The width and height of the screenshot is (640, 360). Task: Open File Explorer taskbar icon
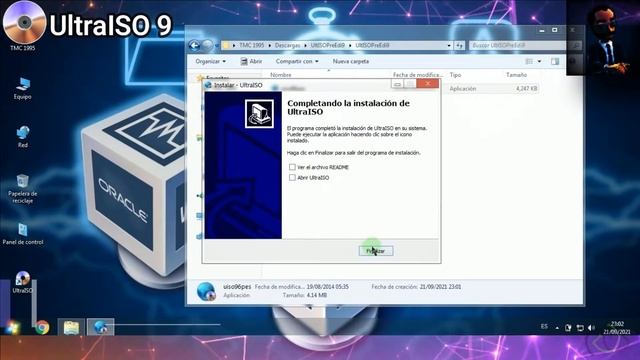coord(71,327)
